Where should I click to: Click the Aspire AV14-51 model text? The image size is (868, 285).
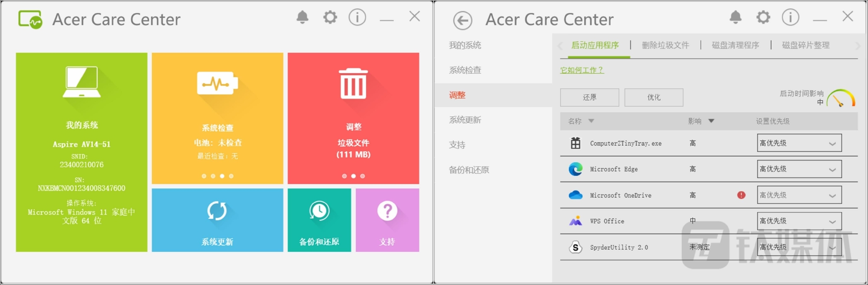click(82, 144)
